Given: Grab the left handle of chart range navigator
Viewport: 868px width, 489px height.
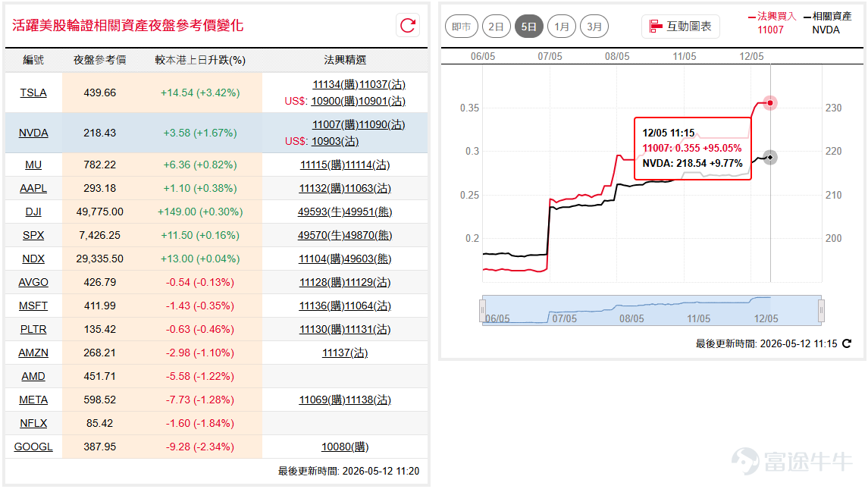Looking at the screenshot, I should point(483,310).
